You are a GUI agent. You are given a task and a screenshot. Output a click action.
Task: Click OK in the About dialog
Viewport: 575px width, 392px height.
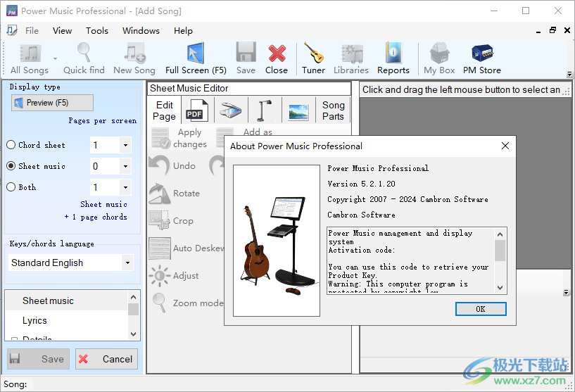pos(480,309)
